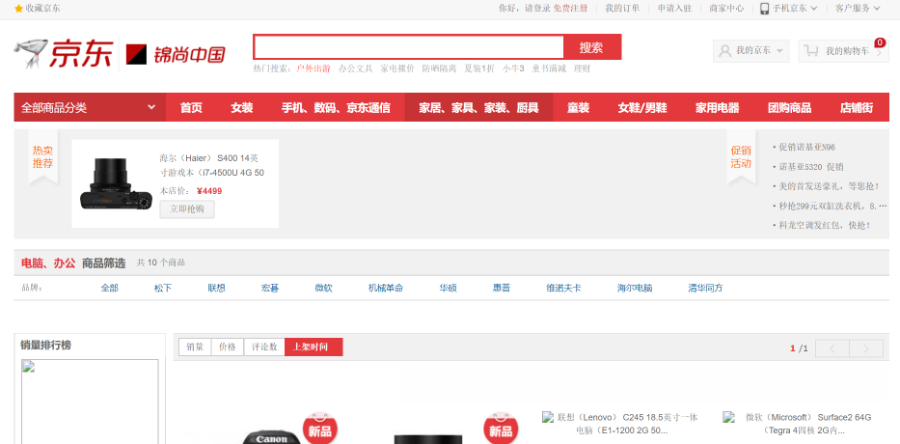Click 请登录 link
Screen dimensions: 900x444
(x=538, y=9)
